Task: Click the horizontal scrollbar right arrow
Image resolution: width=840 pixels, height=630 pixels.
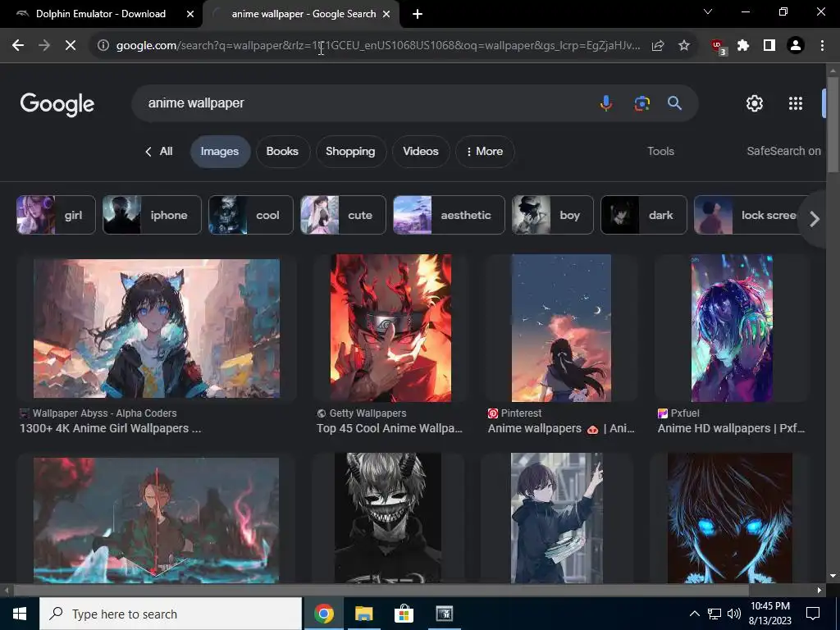Action: click(819, 591)
